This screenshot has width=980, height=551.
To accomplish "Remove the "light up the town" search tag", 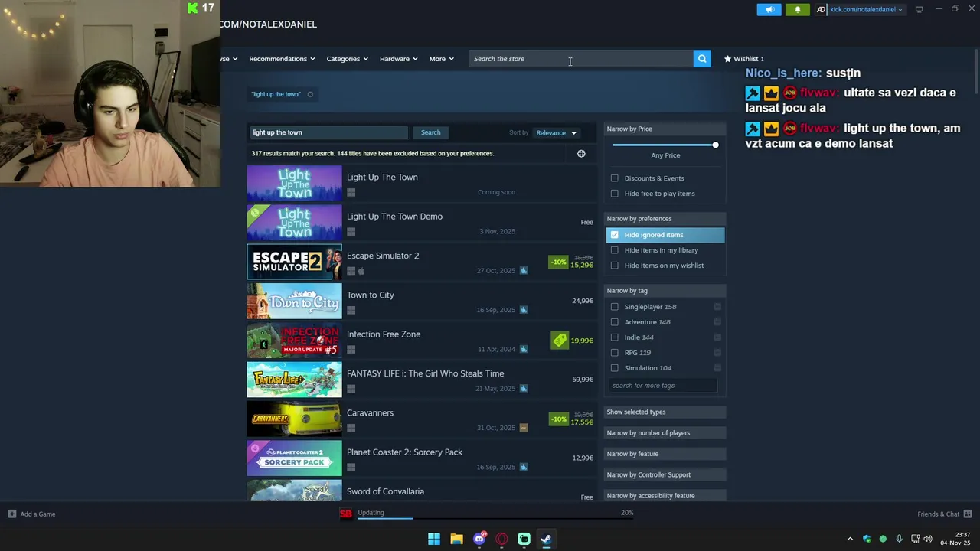I will click(310, 94).
